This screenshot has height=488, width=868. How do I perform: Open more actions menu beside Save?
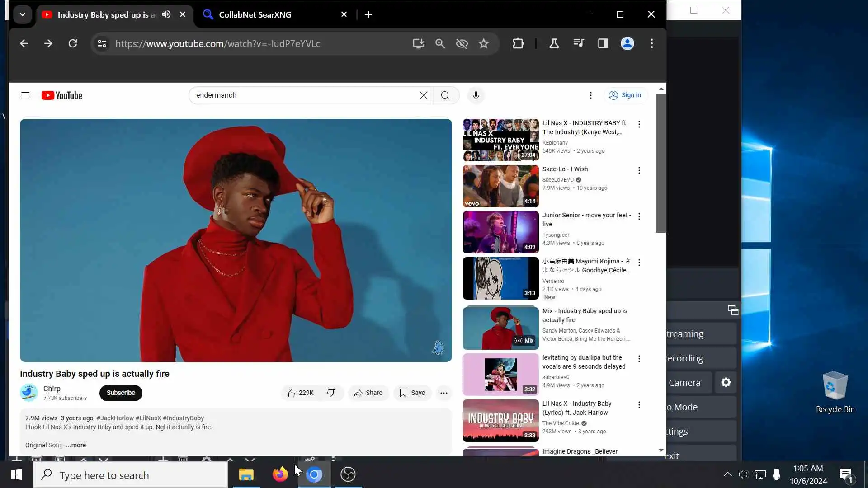444,393
